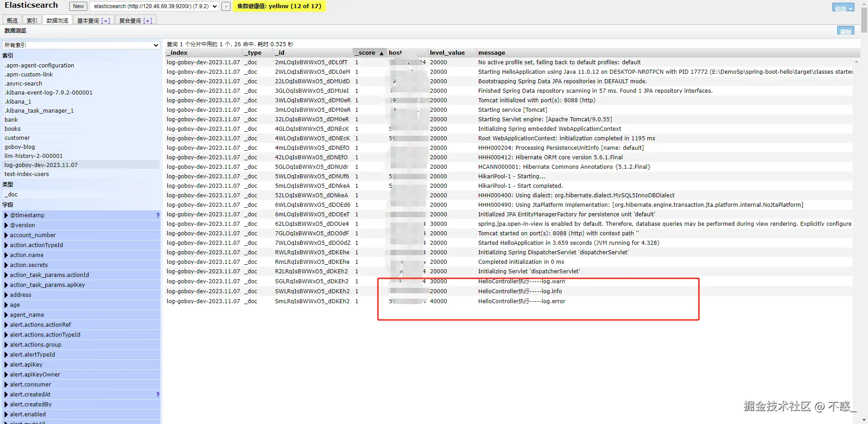Open the 所有索引 index selector
The width and height of the screenshot is (868, 424).
point(81,45)
